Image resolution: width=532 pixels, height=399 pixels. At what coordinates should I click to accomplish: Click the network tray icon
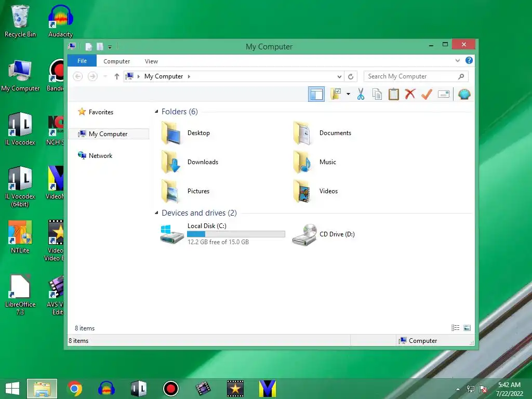[471, 389]
